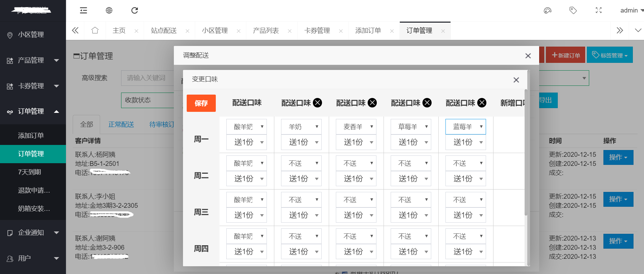Open Monday 羊奶 flavor dropdown
Image resolution: width=644 pixels, height=274 pixels.
tap(301, 127)
